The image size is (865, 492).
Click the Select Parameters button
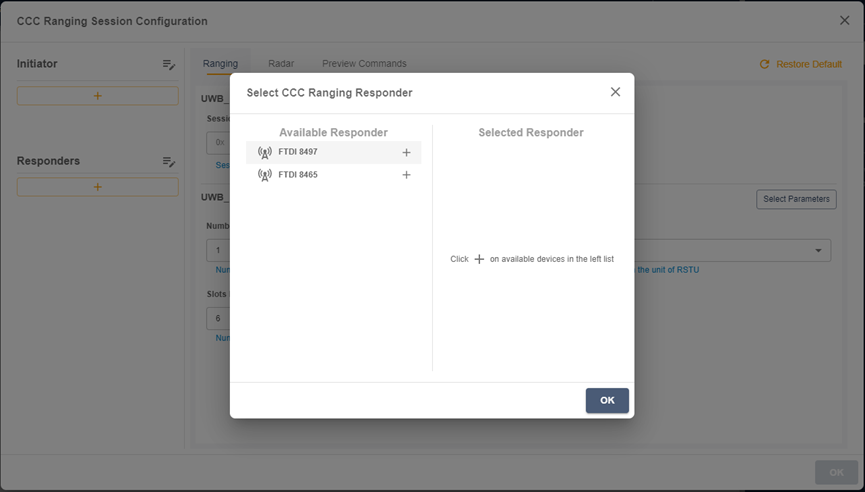point(796,199)
